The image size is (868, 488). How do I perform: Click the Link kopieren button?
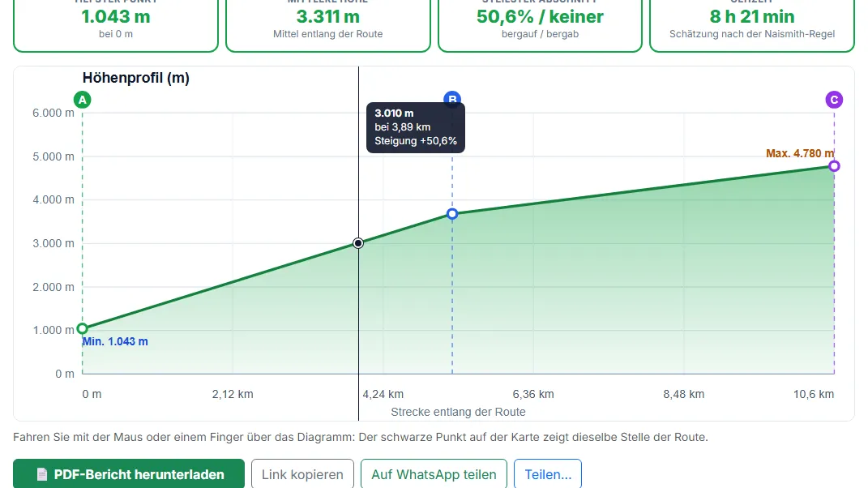[x=302, y=475]
